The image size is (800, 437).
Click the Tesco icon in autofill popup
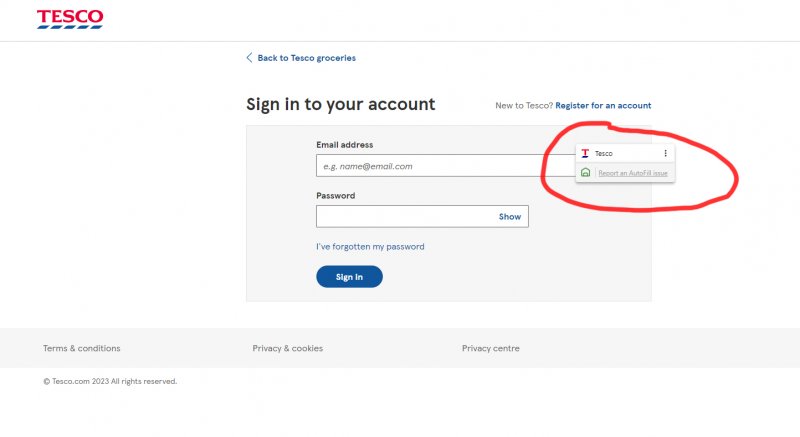(585, 153)
